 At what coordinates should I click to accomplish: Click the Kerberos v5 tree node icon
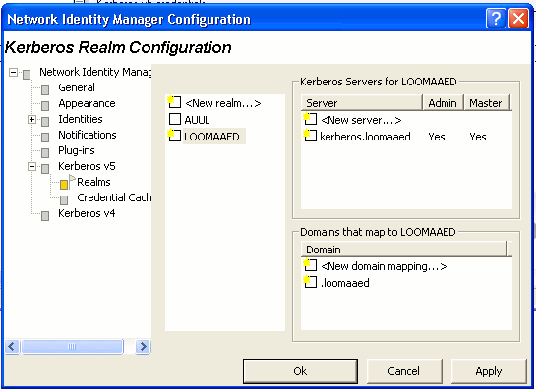(45, 169)
